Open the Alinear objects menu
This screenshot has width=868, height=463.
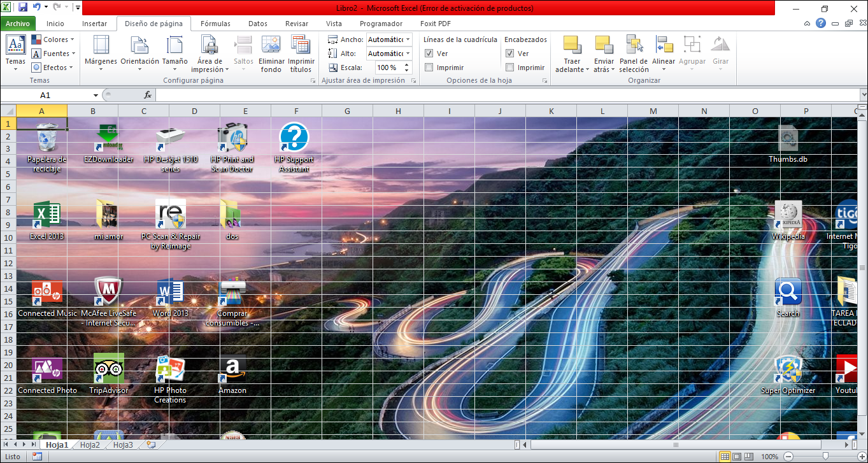click(x=664, y=53)
